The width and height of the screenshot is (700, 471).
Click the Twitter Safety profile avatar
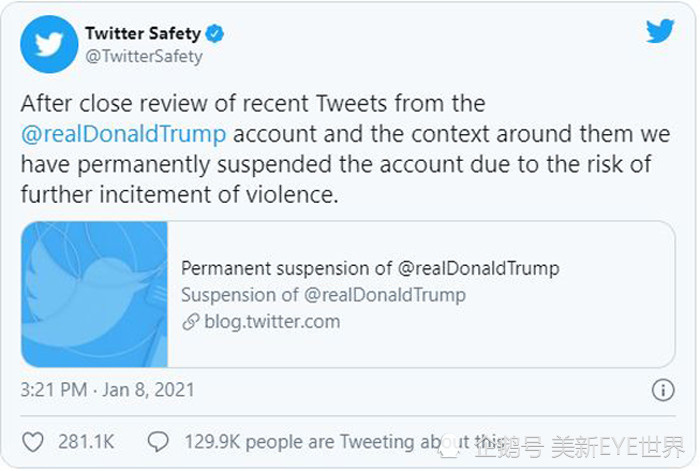pos(49,45)
